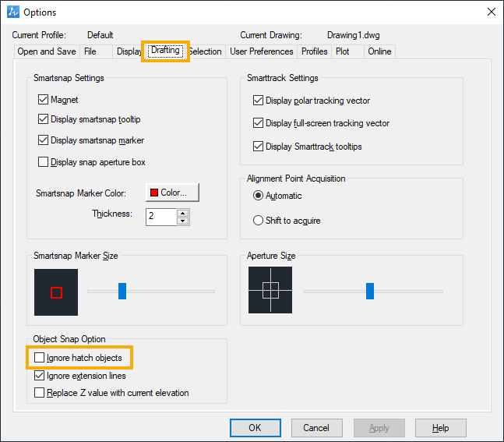Open the Selection tab
This screenshot has width=504, height=442.
pyautogui.click(x=206, y=51)
